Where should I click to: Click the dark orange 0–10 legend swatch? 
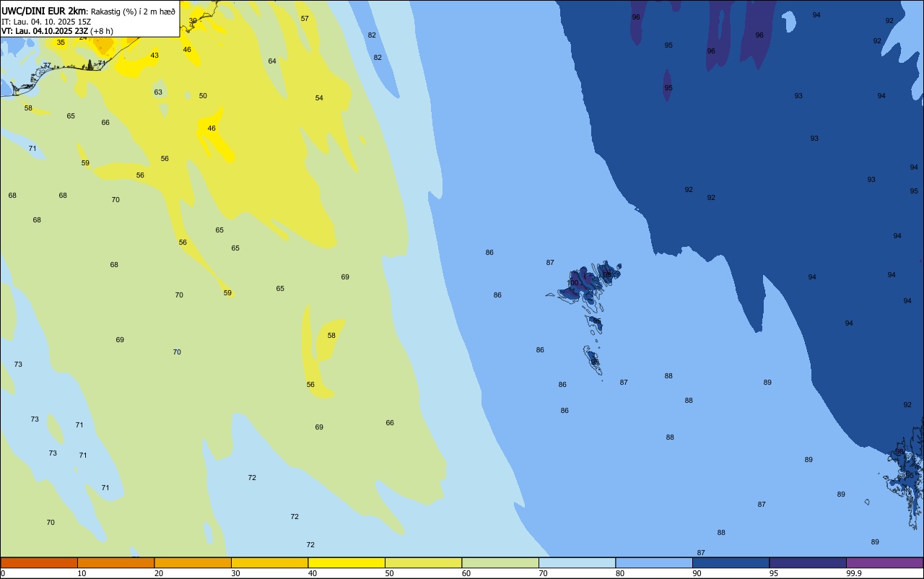(x=39, y=562)
